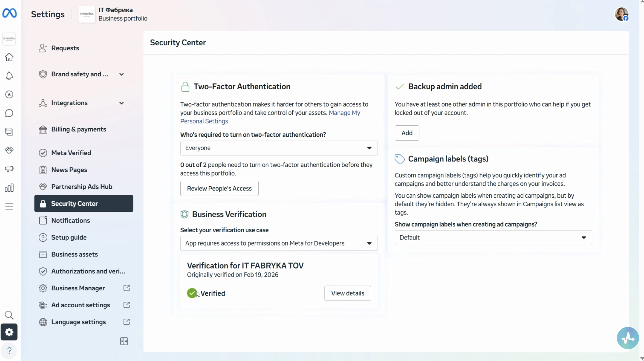Click the Business Manager external link icon
This screenshot has height=361, width=644.
[126, 288]
